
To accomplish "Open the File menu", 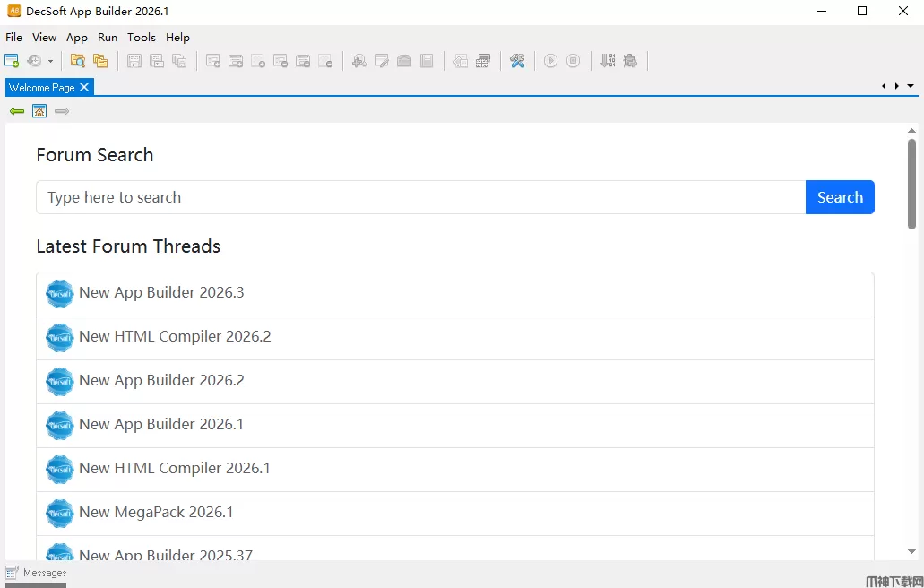I will tap(13, 37).
